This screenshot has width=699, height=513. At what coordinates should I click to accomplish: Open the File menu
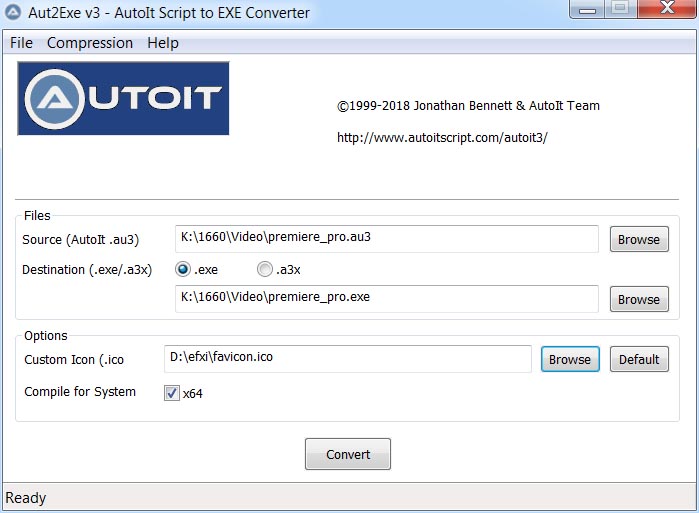coord(21,43)
